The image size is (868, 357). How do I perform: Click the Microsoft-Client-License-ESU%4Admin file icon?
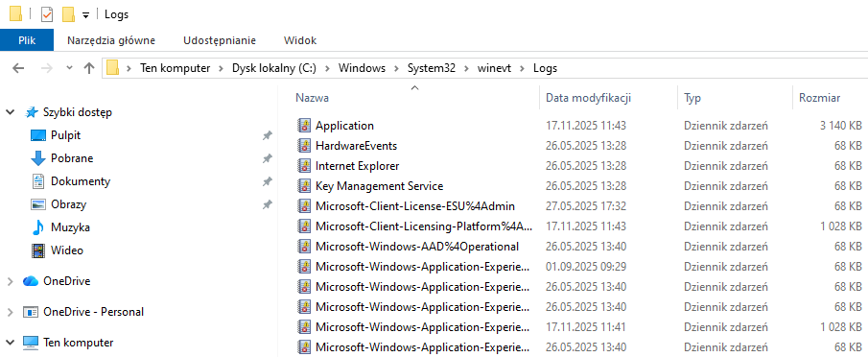pos(304,206)
